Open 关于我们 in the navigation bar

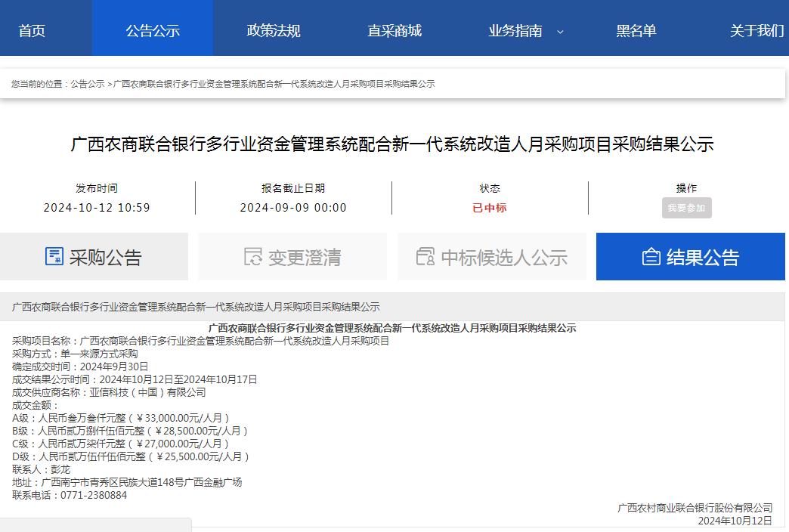click(757, 31)
